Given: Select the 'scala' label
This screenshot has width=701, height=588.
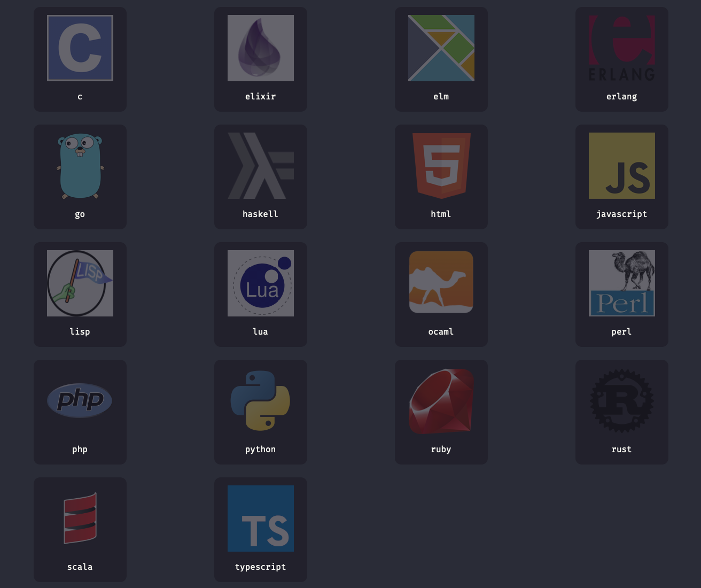Looking at the screenshot, I should (x=80, y=567).
